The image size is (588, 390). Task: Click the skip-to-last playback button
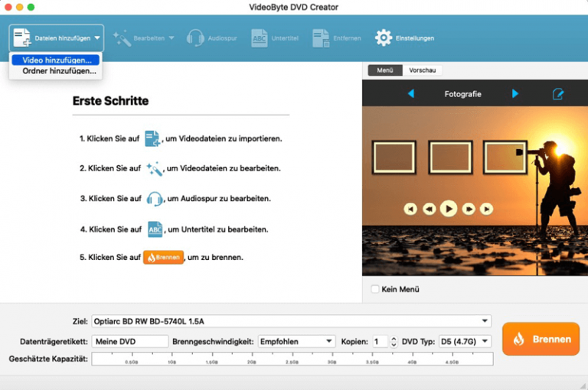click(486, 209)
